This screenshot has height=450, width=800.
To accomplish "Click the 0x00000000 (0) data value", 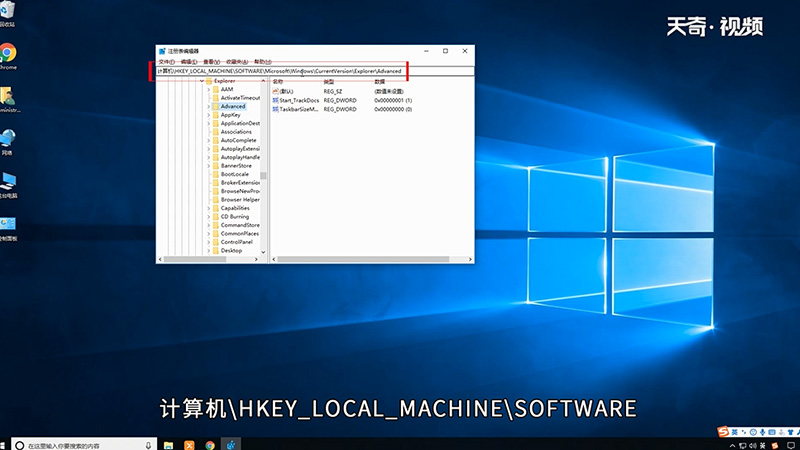I will pyautogui.click(x=393, y=109).
